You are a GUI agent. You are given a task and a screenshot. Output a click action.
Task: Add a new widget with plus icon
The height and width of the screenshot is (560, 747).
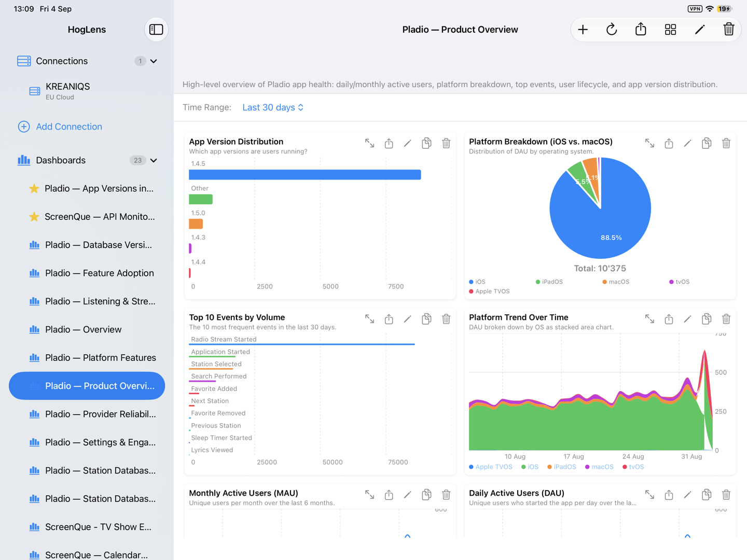pyautogui.click(x=583, y=30)
